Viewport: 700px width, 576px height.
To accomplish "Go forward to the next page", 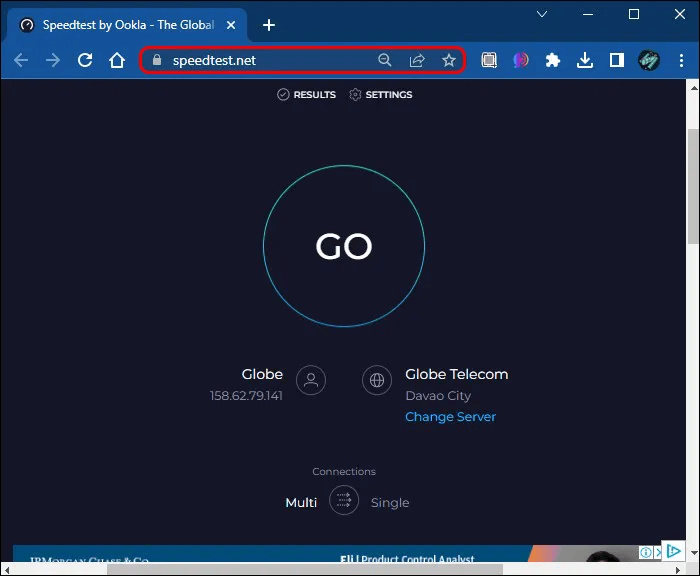I will (x=53, y=60).
